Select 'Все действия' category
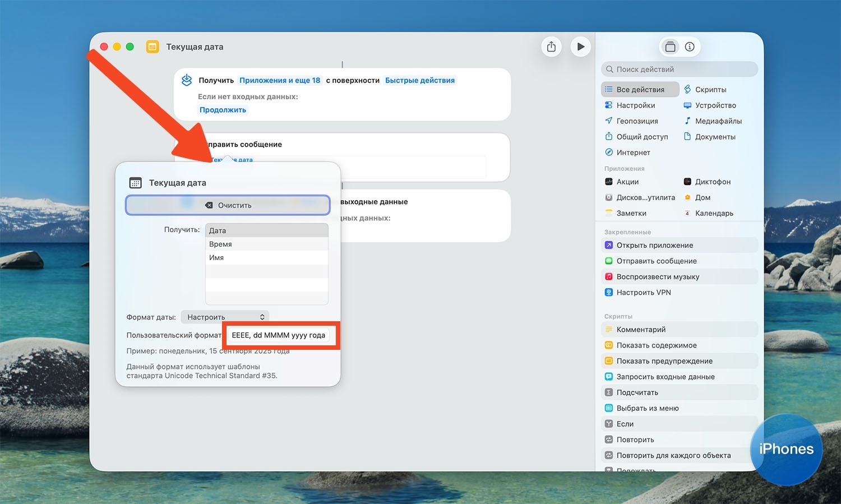Screen dimensions: 841x504 point(640,90)
